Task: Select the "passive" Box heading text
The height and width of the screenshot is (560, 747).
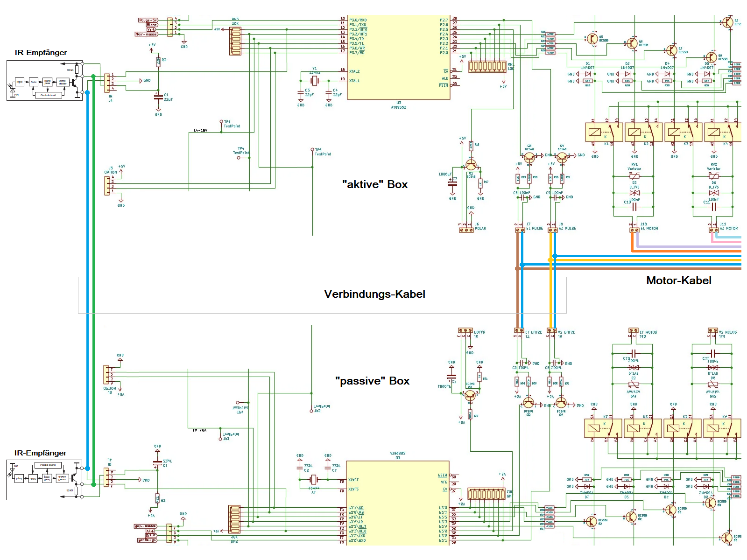Action: [372, 381]
